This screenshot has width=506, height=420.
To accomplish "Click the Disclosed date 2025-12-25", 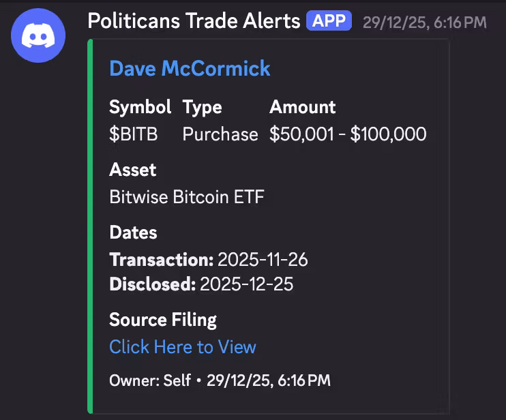I will point(246,284).
